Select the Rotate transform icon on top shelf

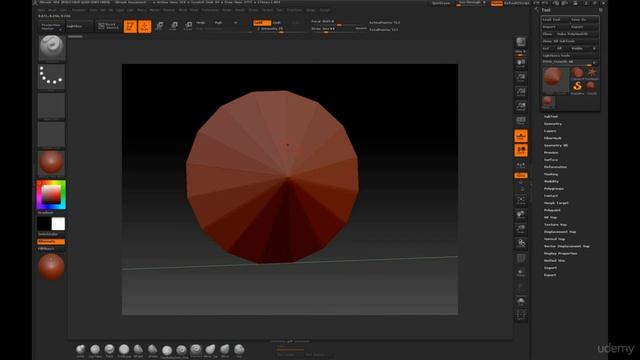click(188, 26)
